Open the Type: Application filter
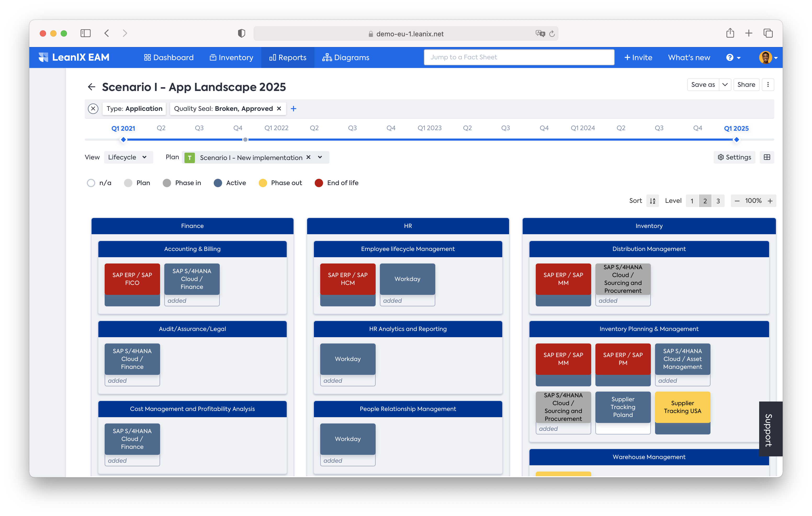 (134, 108)
